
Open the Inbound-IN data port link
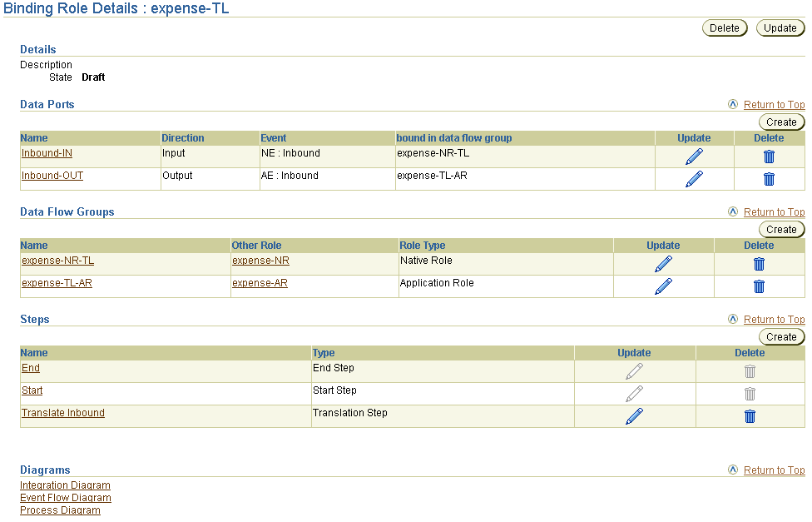pyautogui.click(x=47, y=153)
